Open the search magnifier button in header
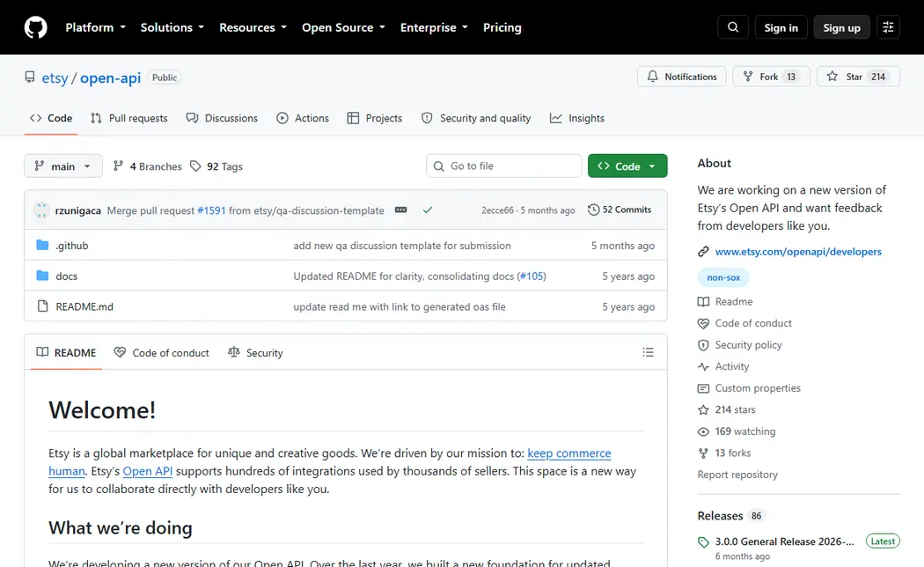This screenshot has height=567, width=924. click(x=733, y=27)
